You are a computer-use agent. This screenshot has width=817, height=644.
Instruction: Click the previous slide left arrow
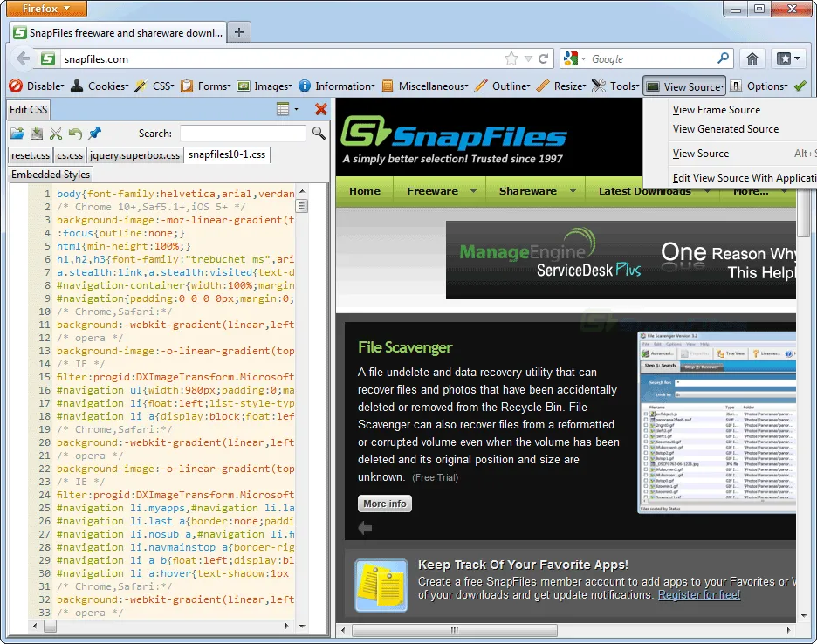365,528
